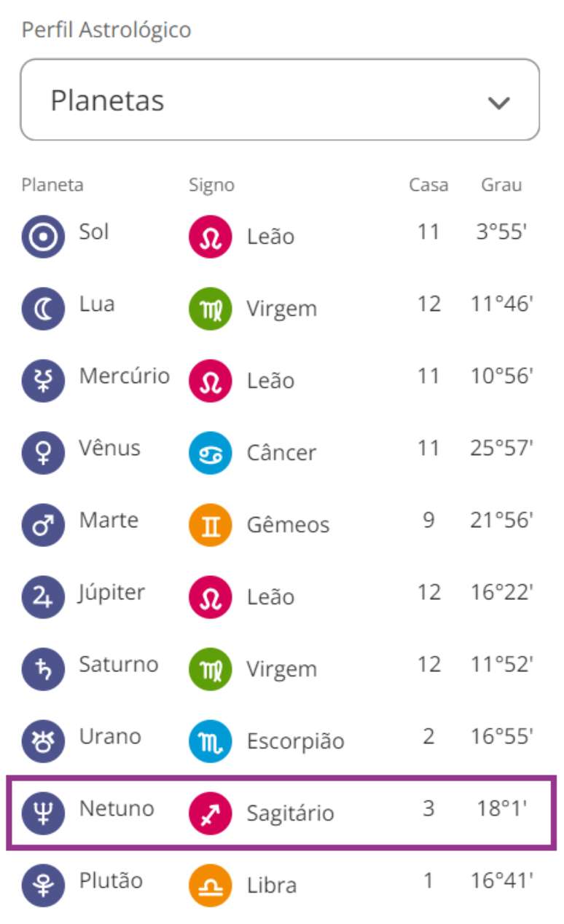Click the Virgem sign label beside Lua
The width and height of the screenshot is (564, 924).
pos(281,309)
